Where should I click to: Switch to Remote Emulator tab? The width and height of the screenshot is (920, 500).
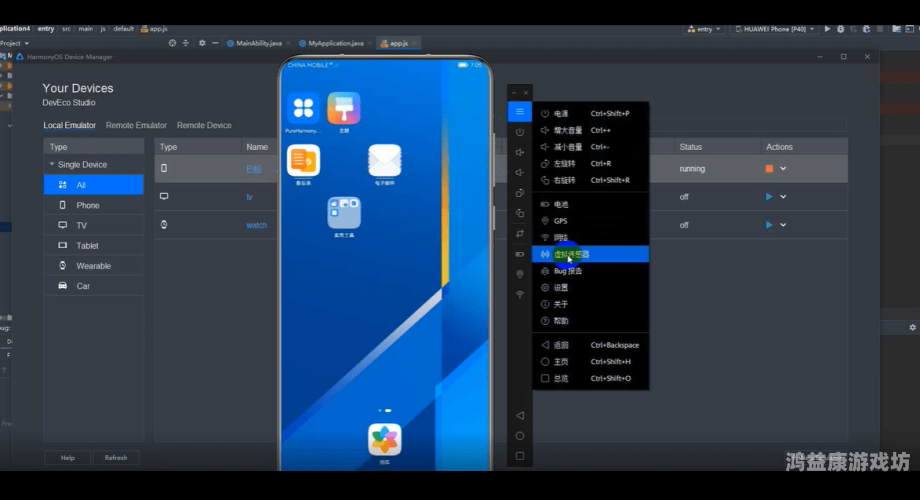tap(136, 126)
